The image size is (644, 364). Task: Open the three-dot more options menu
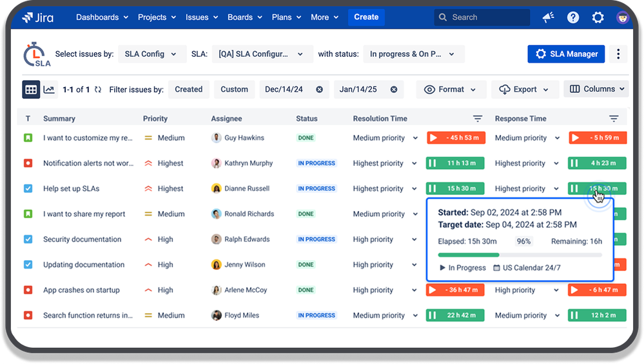pos(618,54)
